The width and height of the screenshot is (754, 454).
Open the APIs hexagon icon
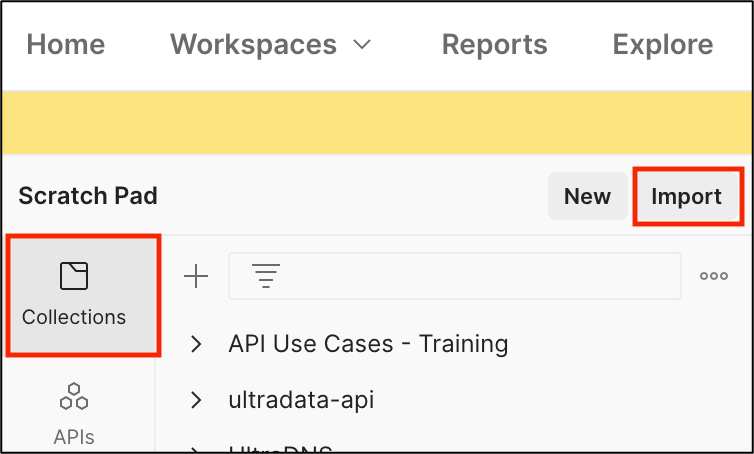click(x=74, y=396)
